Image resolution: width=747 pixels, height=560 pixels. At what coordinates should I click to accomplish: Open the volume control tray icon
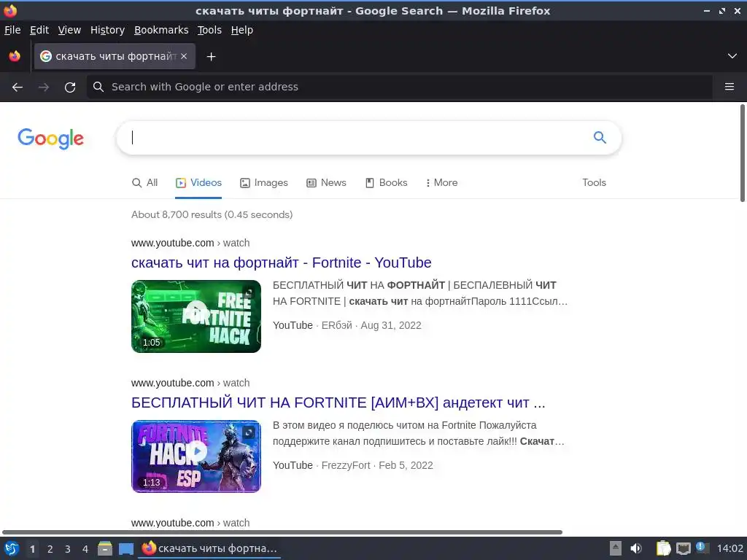click(636, 548)
